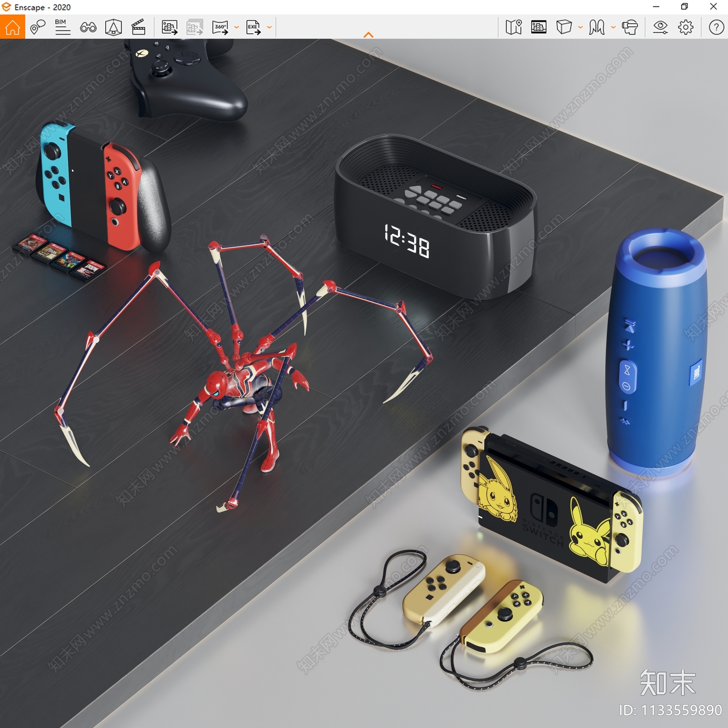This screenshot has height=728, width=728.
Task: Open the Site Context map icon
Action: [x=514, y=27]
